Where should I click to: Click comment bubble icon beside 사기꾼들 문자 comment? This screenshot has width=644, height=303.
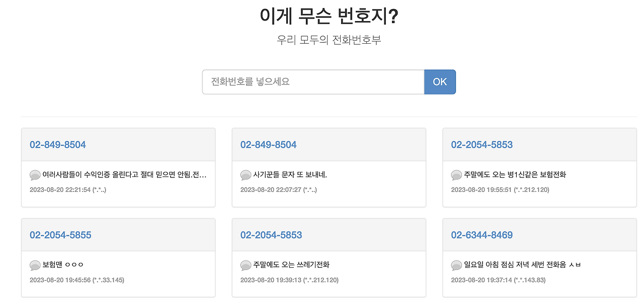(x=246, y=175)
